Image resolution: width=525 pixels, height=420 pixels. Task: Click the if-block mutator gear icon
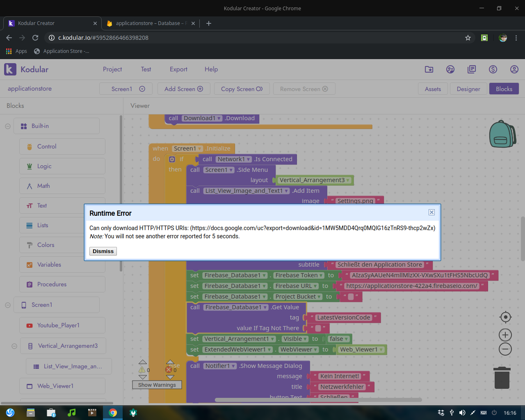(172, 159)
